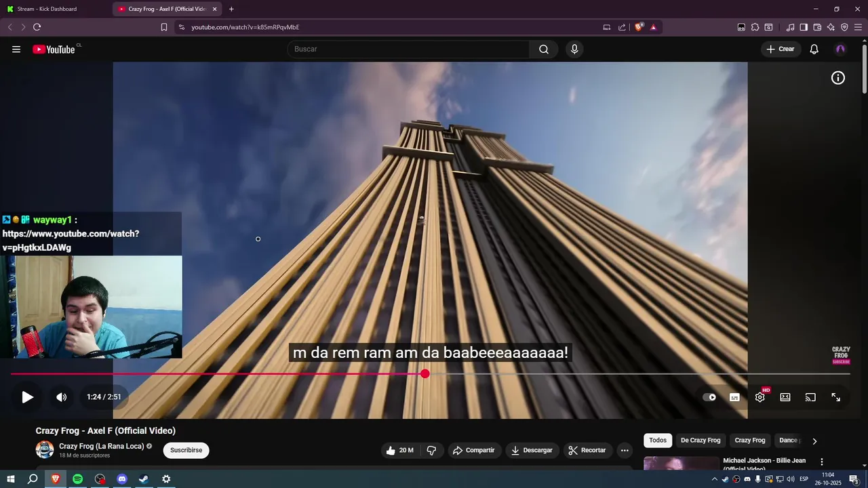Viewport: 868px width, 488px height.
Task: Reload the page
Action: (x=37, y=27)
